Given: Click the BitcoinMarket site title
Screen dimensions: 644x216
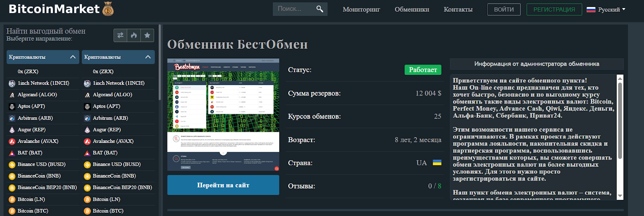Looking at the screenshot, I should coord(54,9).
